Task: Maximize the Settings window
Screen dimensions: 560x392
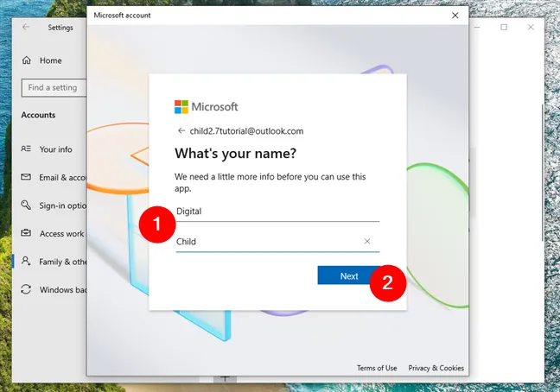Action: 504,27
